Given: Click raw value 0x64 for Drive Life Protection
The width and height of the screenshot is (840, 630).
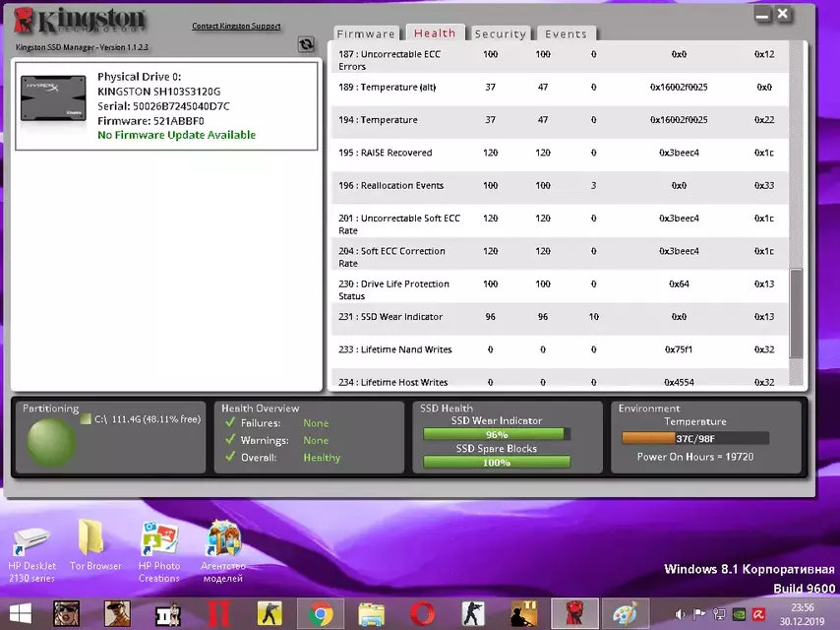Looking at the screenshot, I should (679, 284).
